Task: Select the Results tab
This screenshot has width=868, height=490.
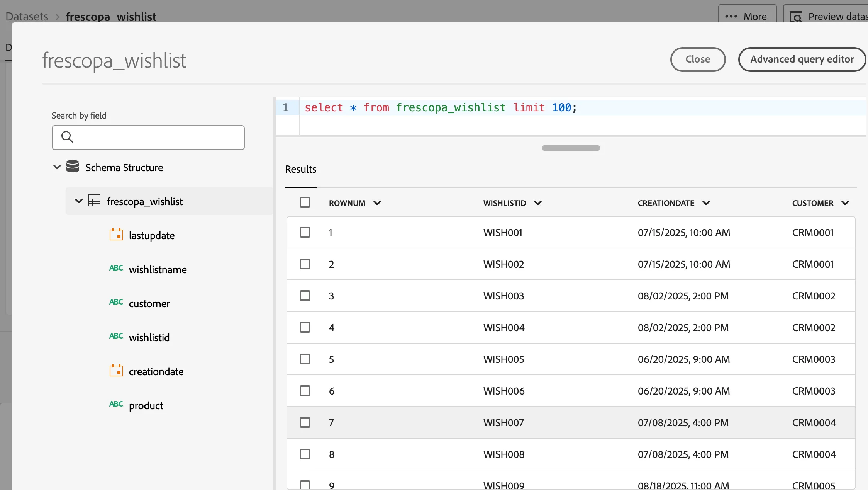Action: (300, 170)
